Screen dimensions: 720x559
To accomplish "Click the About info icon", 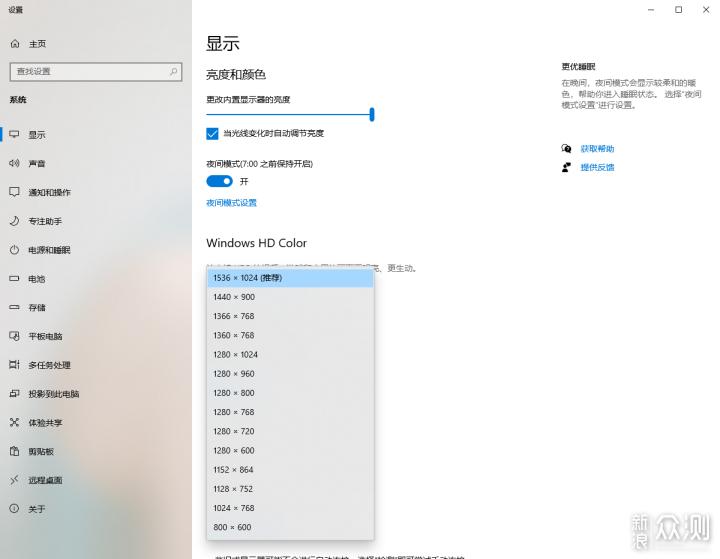I will pos(15,508).
